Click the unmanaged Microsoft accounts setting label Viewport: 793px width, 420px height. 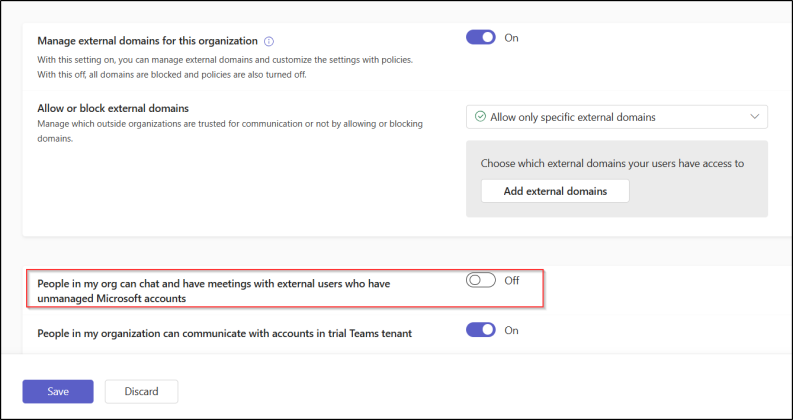214,291
